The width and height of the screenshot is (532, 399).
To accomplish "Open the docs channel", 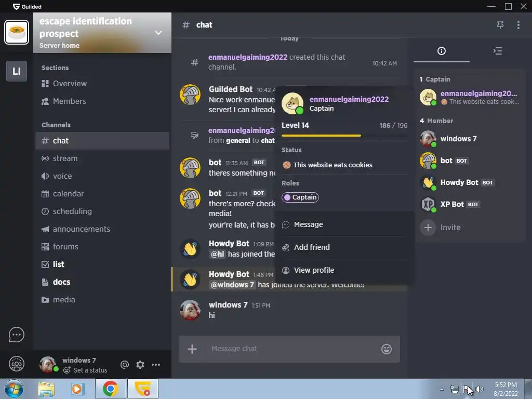I will 102,282.
